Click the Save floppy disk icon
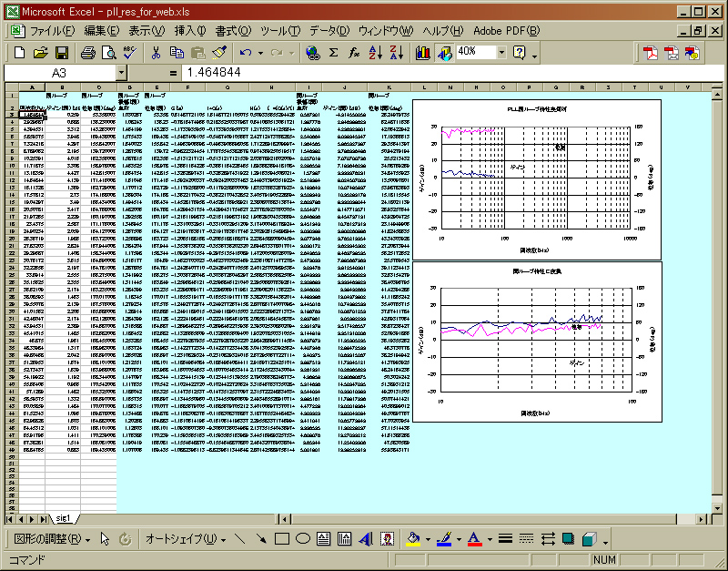Viewport: 728px width, 571px height. click(x=63, y=53)
